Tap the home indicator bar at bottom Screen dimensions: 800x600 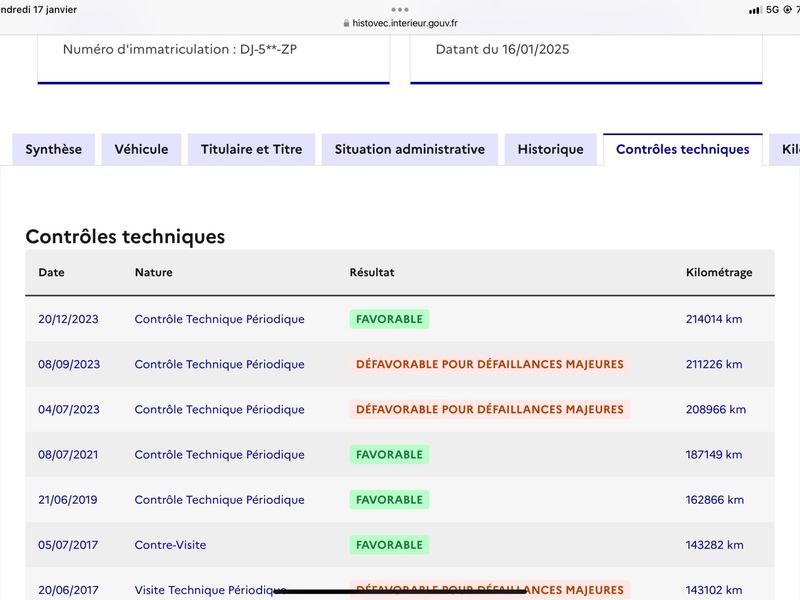(x=399, y=591)
